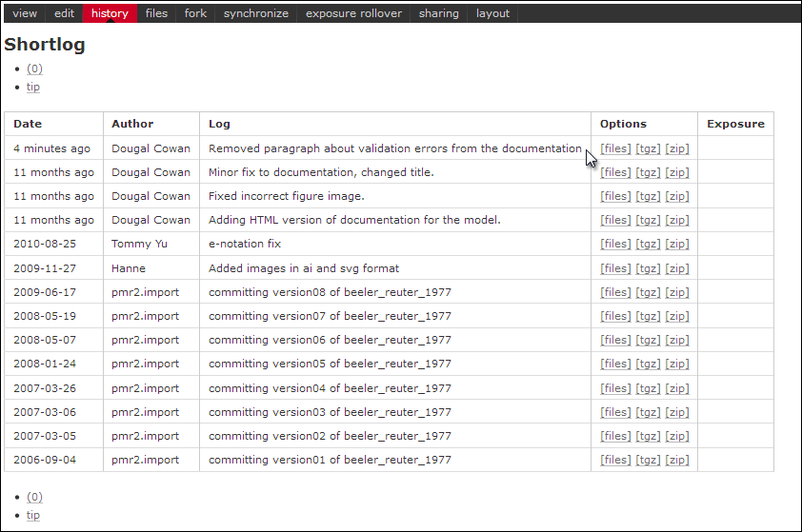Open [files] for version06 commit
The height and width of the screenshot is (532, 802).
pos(615,340)
